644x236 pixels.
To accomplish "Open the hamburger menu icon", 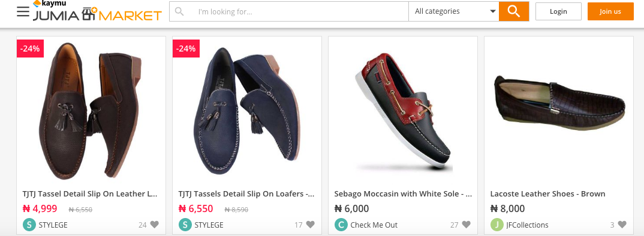I will coord(23,11).
